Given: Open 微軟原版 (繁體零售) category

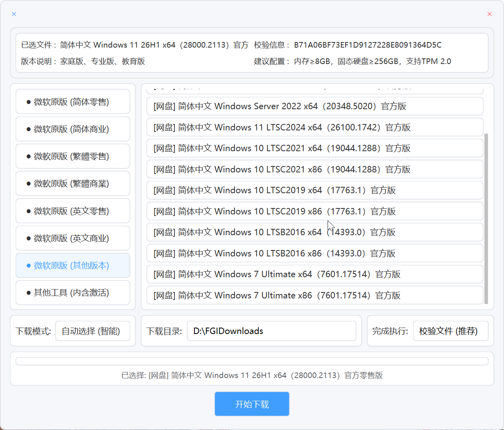Looking at the screenshot, I should pyautogui.click(x=73, y=156).
